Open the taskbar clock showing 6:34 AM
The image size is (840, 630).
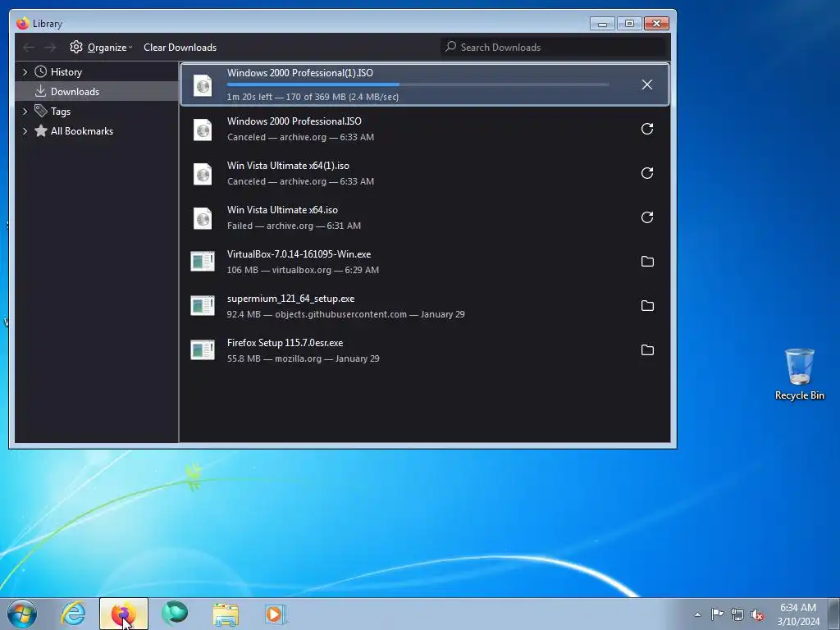point(798,614)
